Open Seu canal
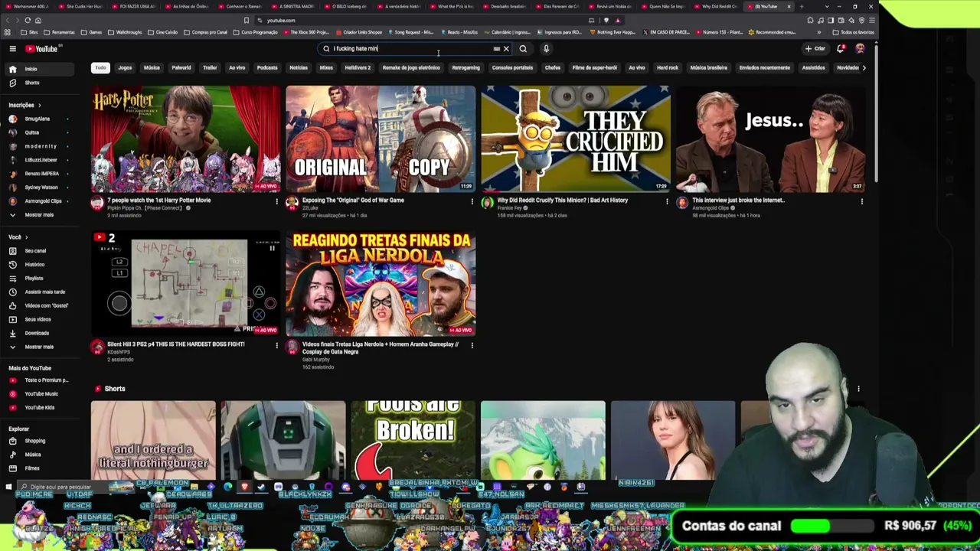This screenshot has width=980, height=551. 38,251
